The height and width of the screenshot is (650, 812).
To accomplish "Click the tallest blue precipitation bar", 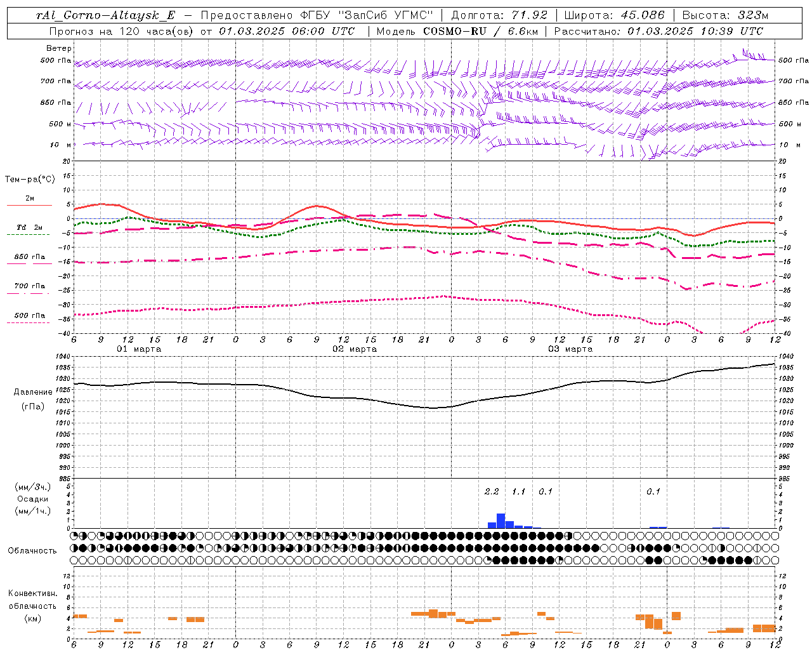I will [501, 521].
